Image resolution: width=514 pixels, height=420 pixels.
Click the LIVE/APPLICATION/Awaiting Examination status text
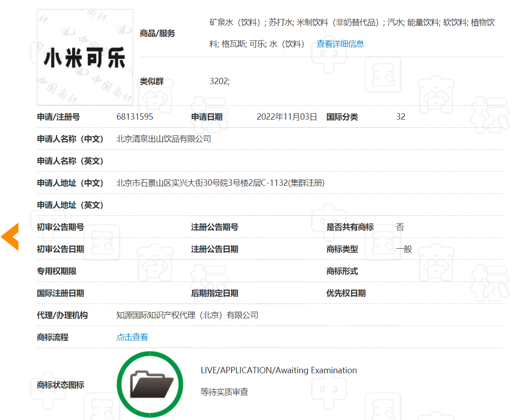279,371
